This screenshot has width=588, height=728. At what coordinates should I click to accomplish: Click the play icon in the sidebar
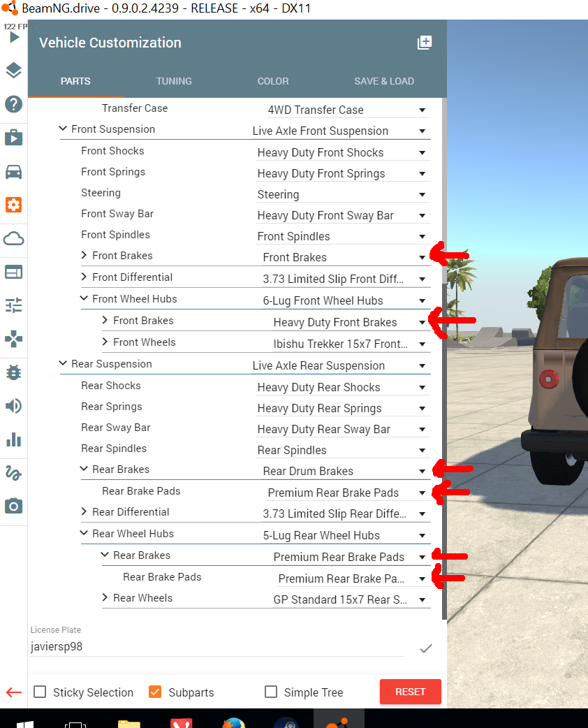pyautogui.click(x=15, y=36)
